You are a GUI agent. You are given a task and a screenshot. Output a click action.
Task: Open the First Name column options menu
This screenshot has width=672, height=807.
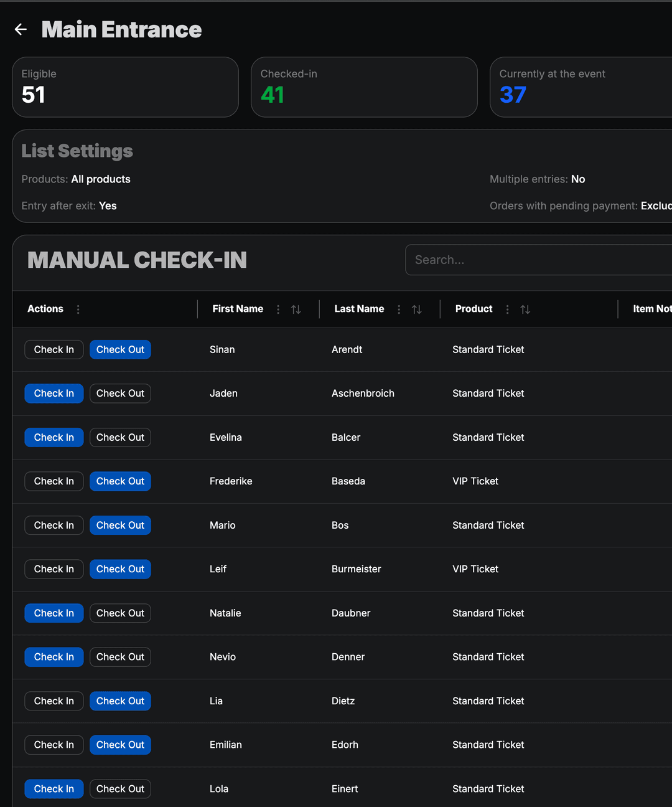278,309
